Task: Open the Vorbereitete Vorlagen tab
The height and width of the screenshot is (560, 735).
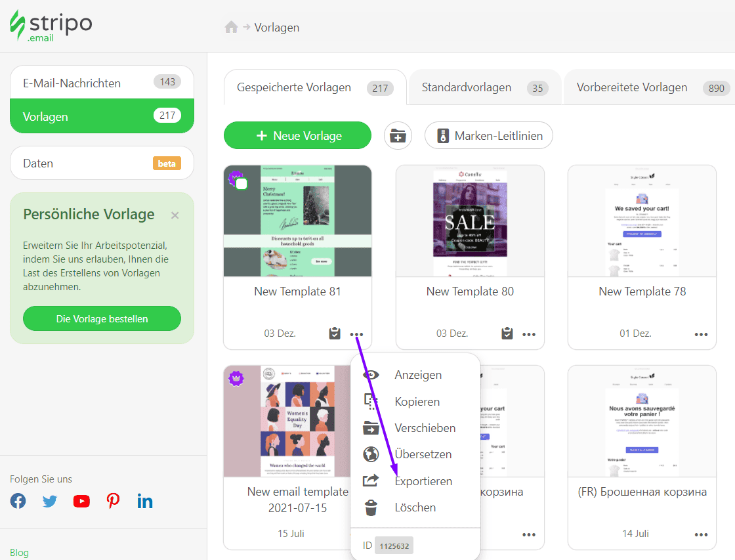Action: [632, 87]
